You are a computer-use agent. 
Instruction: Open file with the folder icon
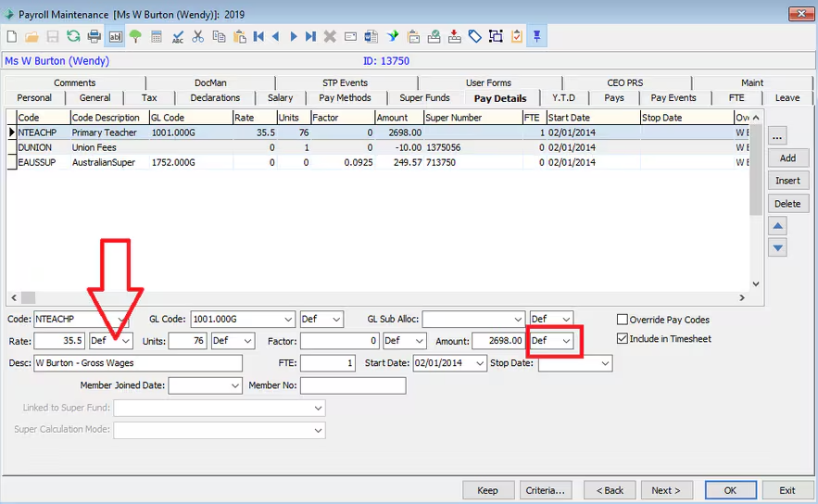tap(31, 36)
